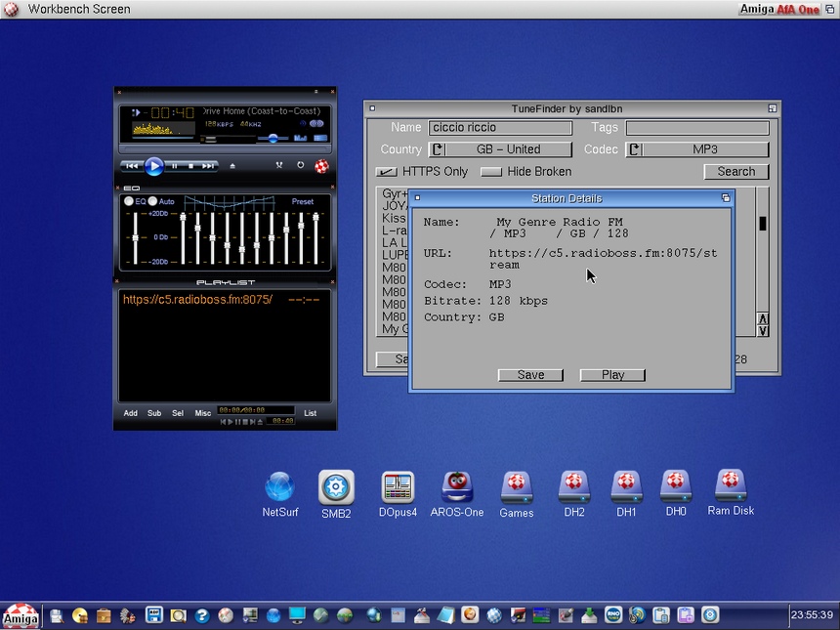840x630 pixels.
Task: Click the briefcase taskbar icon
Action: pyautogui.click(x=104, y=615)
